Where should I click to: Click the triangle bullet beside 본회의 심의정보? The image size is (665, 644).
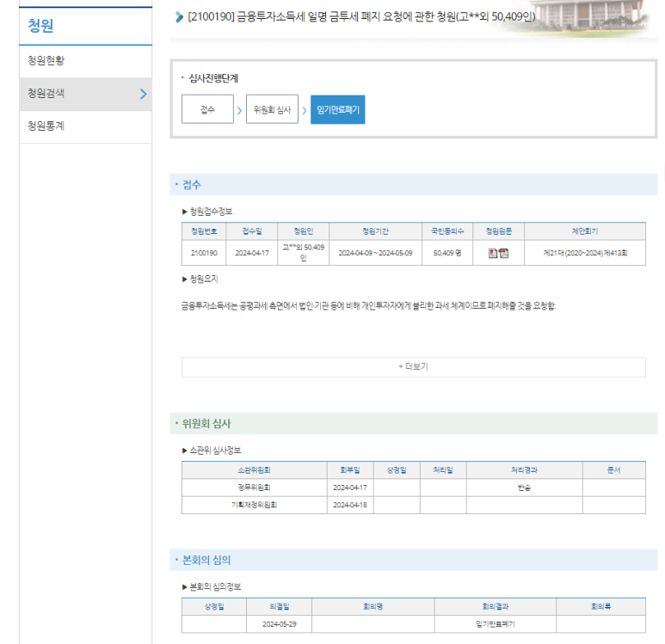[x=184, y=586]
